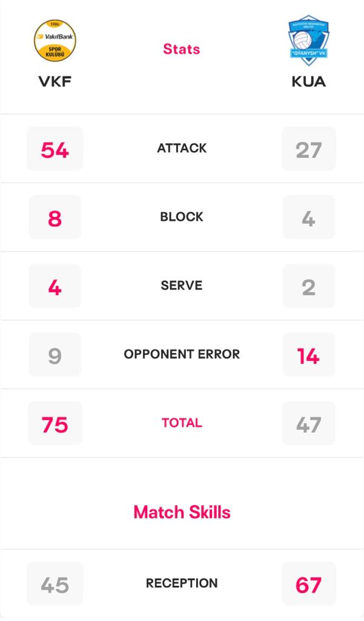Click VKF block value 8

click(x=55, y=218)
